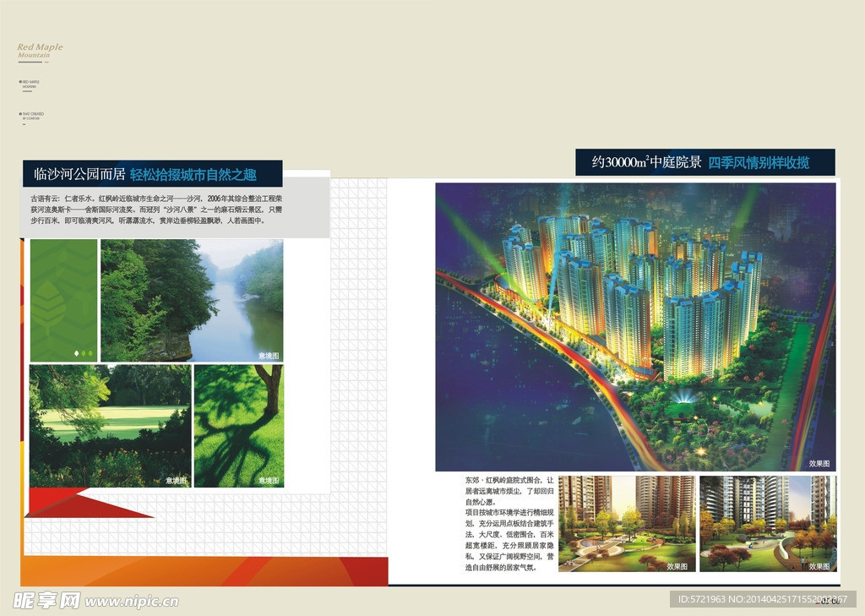Open the large night aerial rendering of towers

pos(635,326)
